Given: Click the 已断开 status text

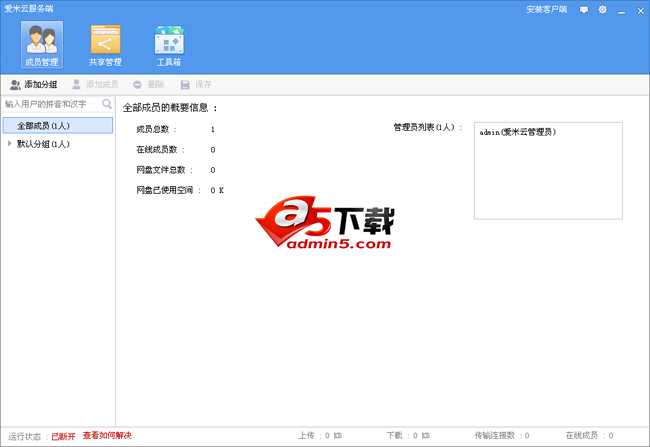Looking at the screenshot, I should click(63, 436).
